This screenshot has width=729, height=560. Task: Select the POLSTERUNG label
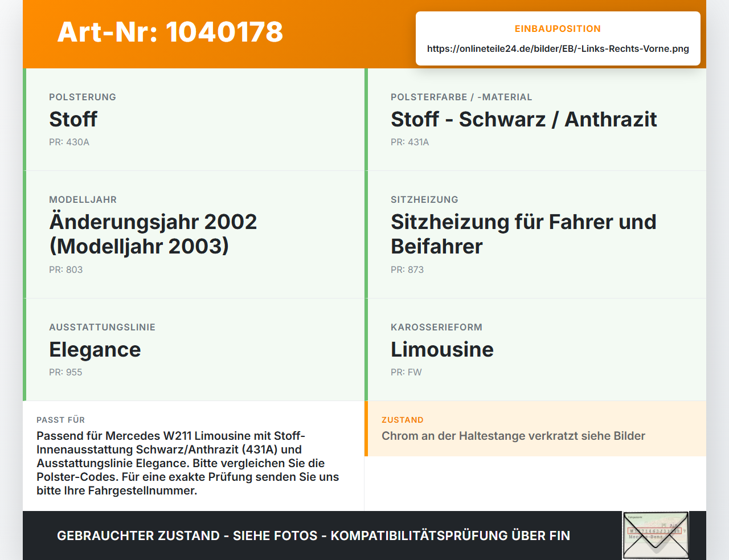(83, 97)
